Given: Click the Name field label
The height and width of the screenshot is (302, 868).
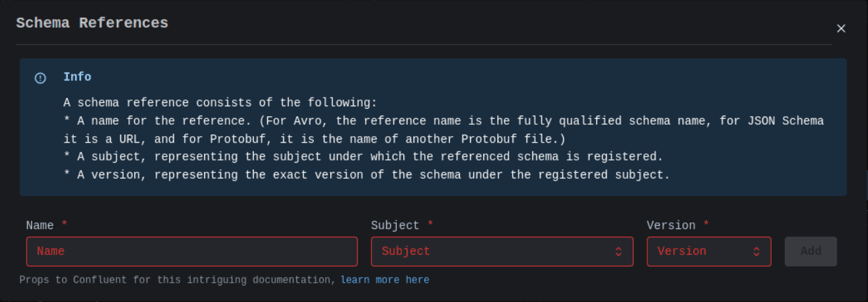Looking at the screenshot, I should 40,226.
